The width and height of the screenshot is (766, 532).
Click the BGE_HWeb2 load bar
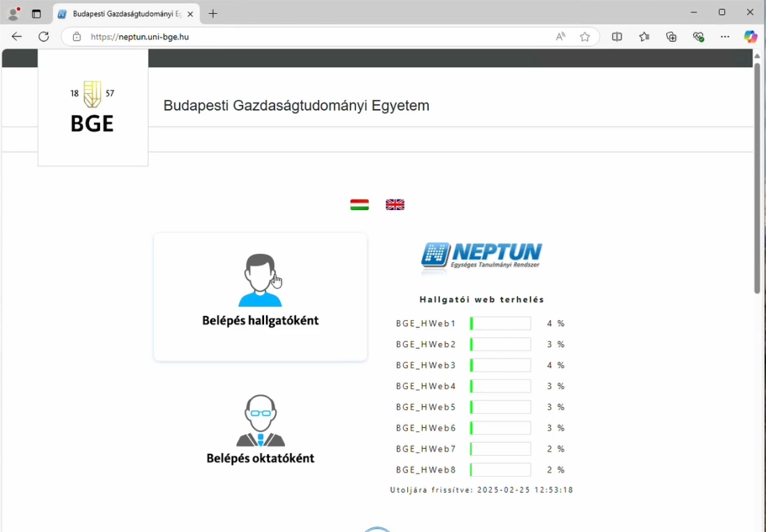501,344
